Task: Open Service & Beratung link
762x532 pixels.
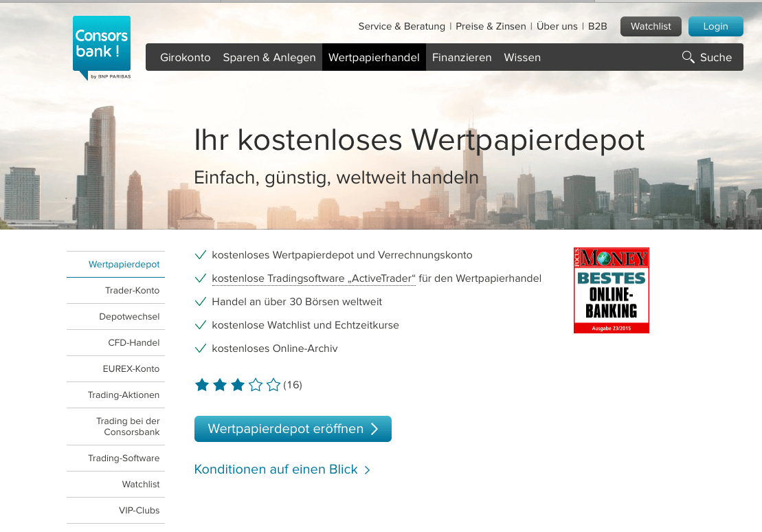Action: (x=401, y=26)
